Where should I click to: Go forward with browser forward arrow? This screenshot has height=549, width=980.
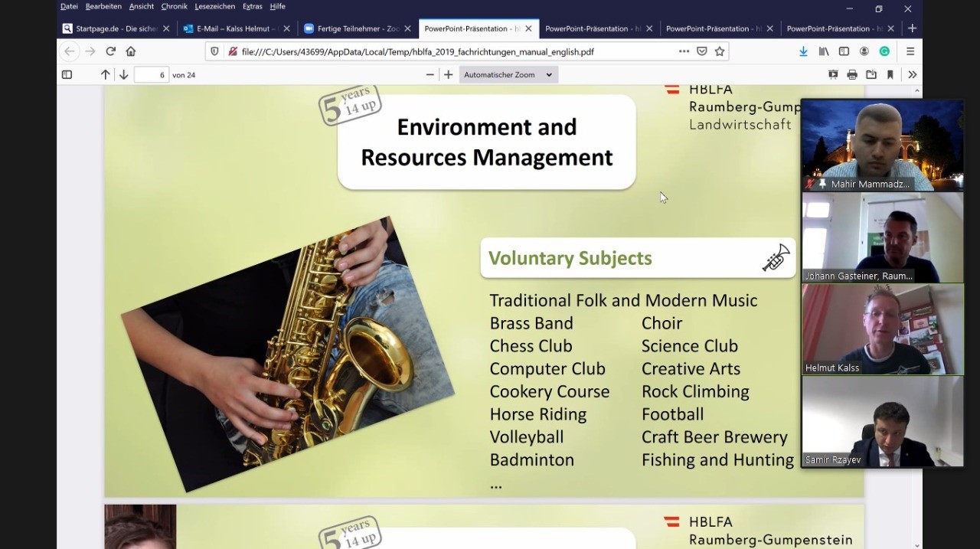tap(90, 51)
